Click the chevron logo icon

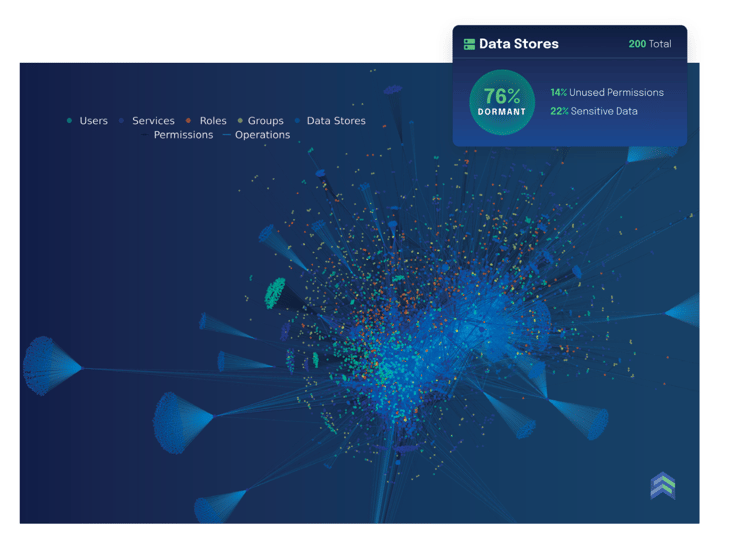663,486
